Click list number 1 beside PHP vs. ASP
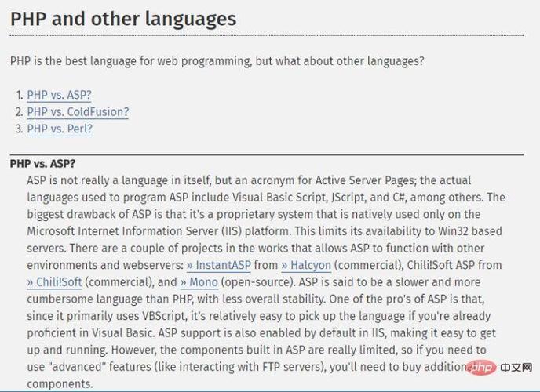The width and height of the screenshot is (540, 392). tap(20, 95)
